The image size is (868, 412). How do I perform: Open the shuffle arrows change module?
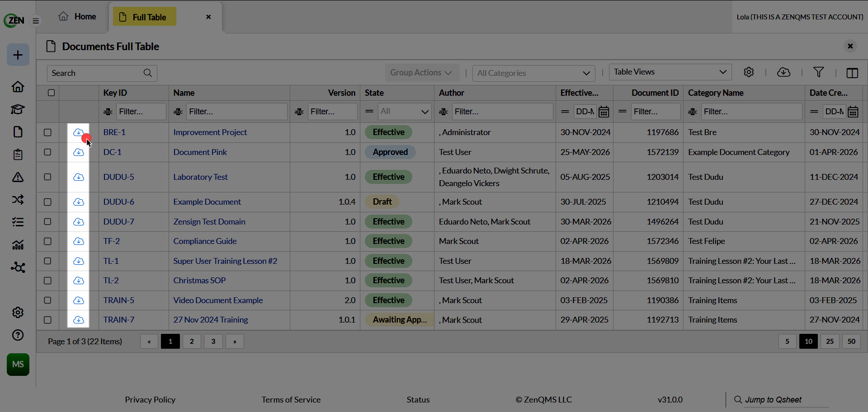pos(18,200)
